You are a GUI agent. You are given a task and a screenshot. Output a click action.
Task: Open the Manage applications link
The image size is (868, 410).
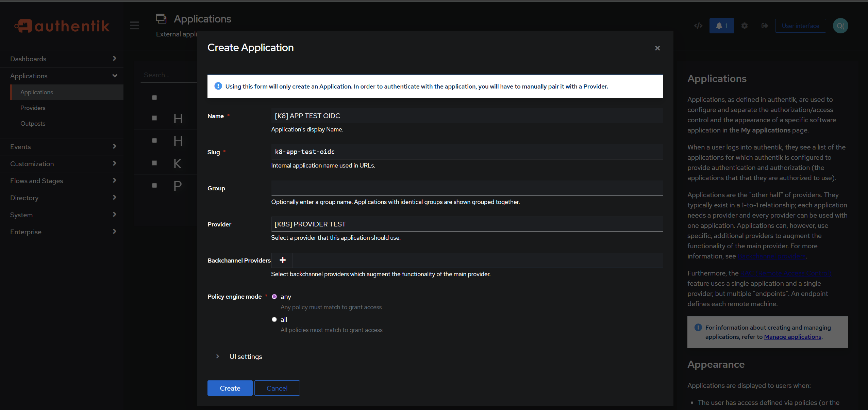click(792, 337)
